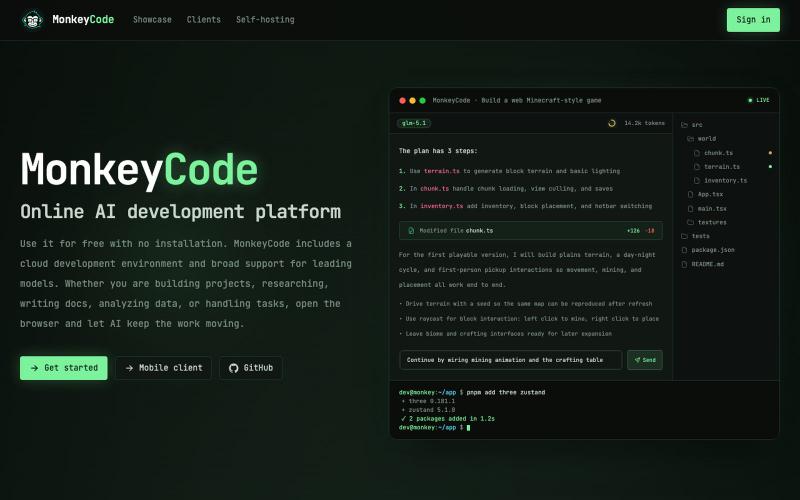
Task: Click the token usage spinner icon
Action: click(612, 123)
